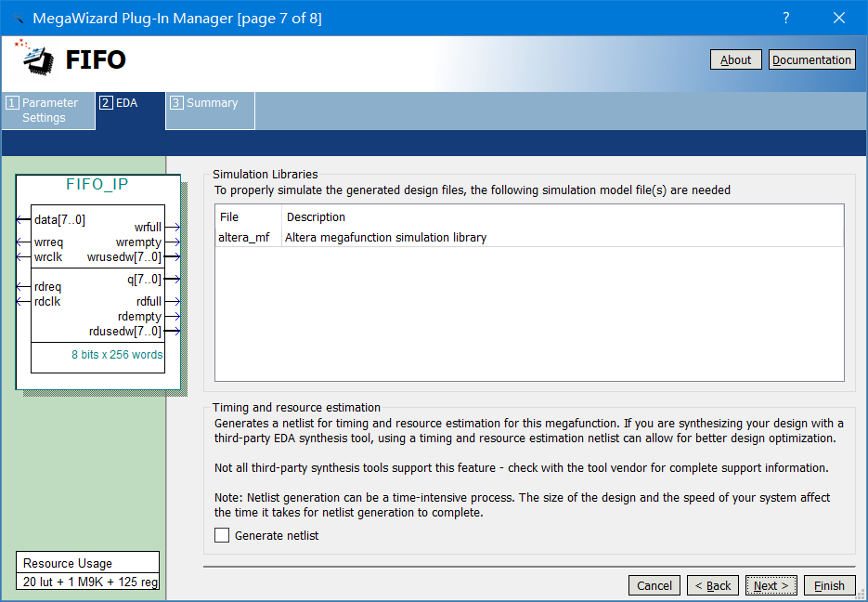This screenshot has height=602, width=868.
Task: Click the wizard icon in title bar
Action: [18, 19]
